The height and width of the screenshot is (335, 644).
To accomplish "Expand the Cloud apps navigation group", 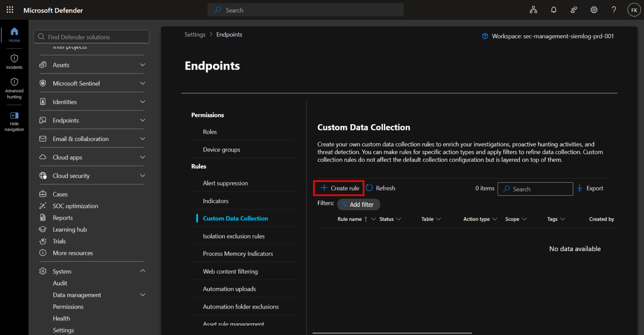I will point(143,157).
